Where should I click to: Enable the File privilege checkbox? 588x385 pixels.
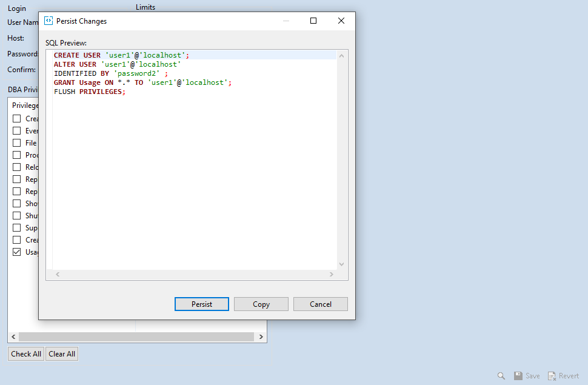tap(17, 142)
